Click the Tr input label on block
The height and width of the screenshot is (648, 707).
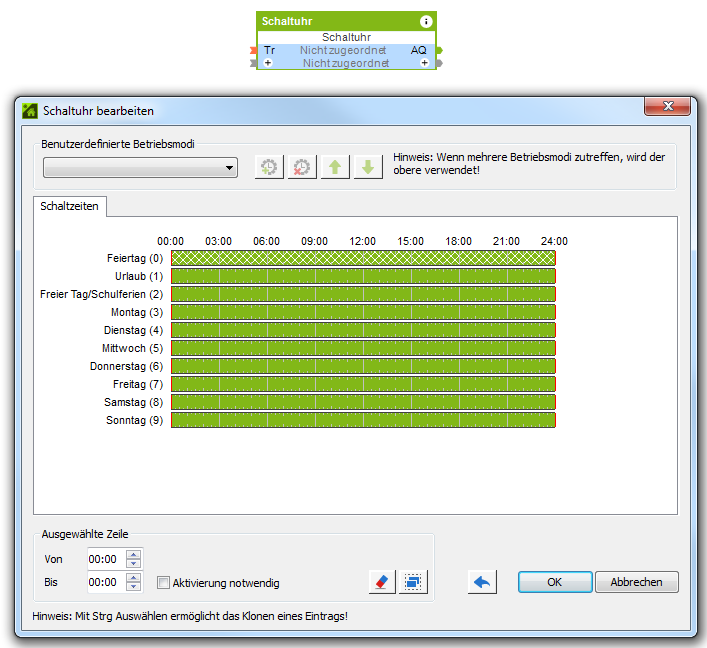270,50
